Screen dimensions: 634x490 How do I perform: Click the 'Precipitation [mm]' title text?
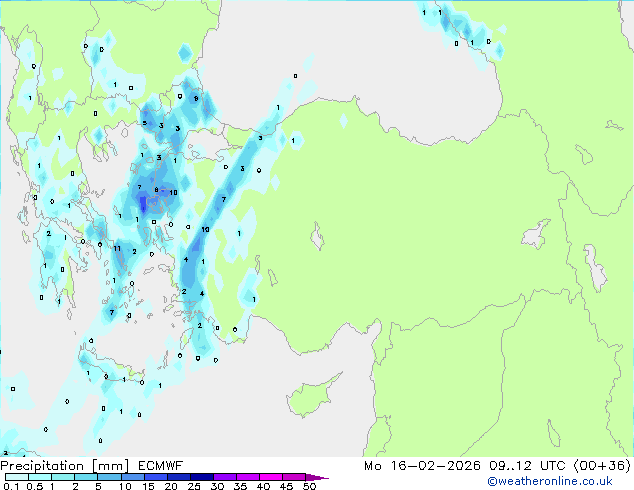click(65, 466)
